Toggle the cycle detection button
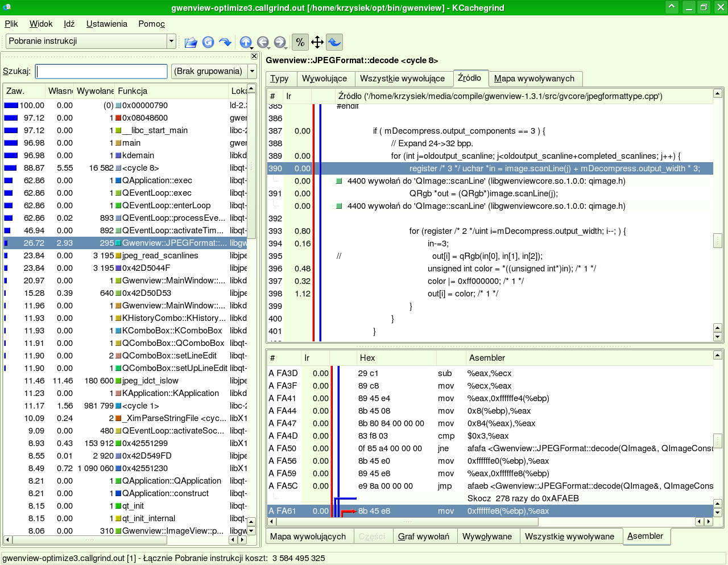Viewport: 728px width, 565px height. [334, 42]
